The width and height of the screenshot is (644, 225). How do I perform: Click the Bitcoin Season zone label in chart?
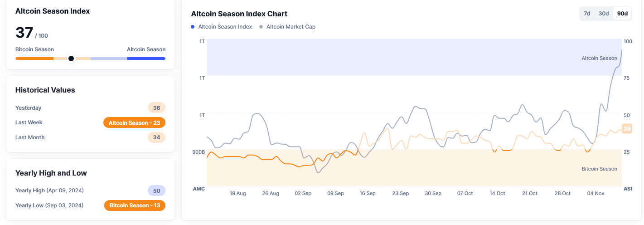coord(599,169)
